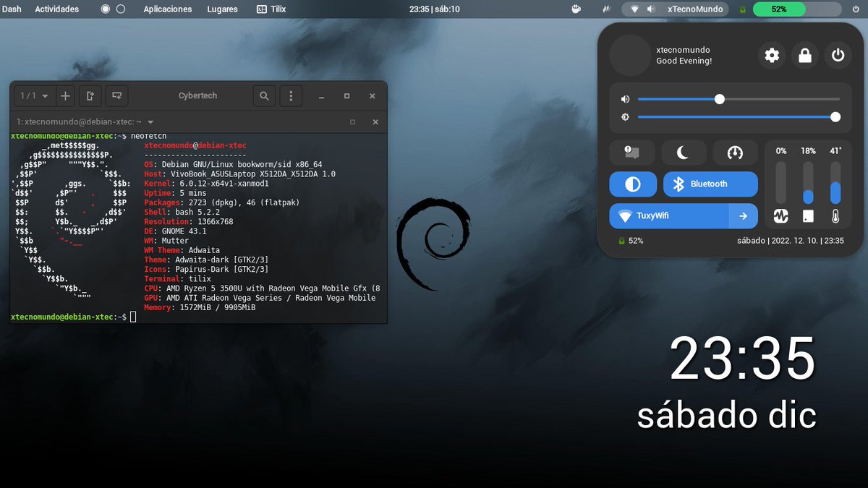The height and width of the screenshot is (488, 868).
Task: Toggle the dark contrast mode button
Action: click(633, 184)
